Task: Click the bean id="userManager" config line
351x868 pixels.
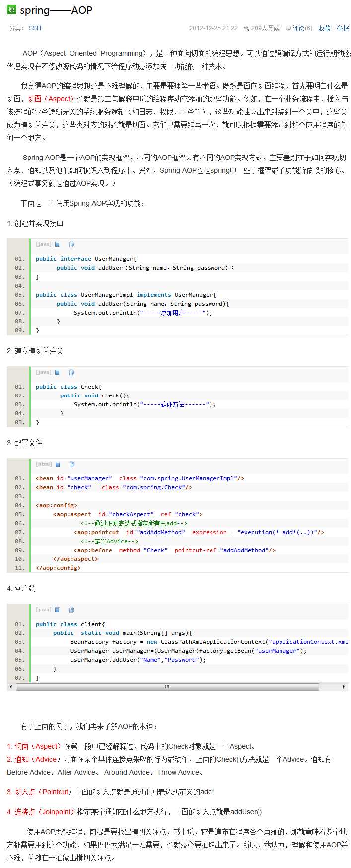Action: 140,478
